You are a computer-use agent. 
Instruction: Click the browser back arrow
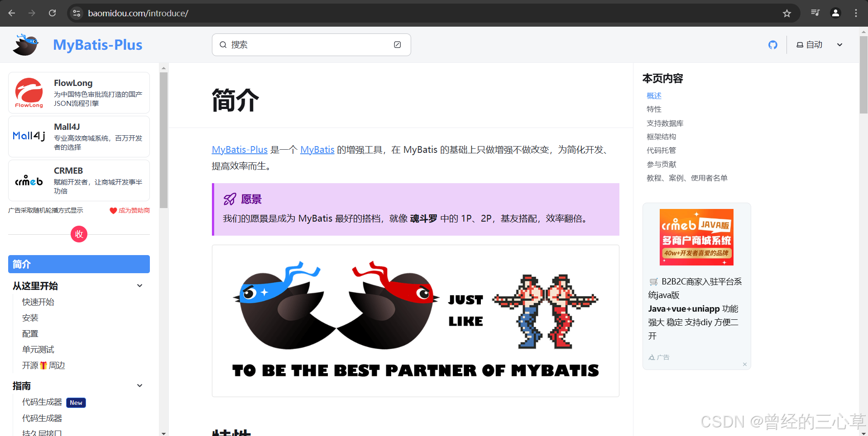click(12, 13)
